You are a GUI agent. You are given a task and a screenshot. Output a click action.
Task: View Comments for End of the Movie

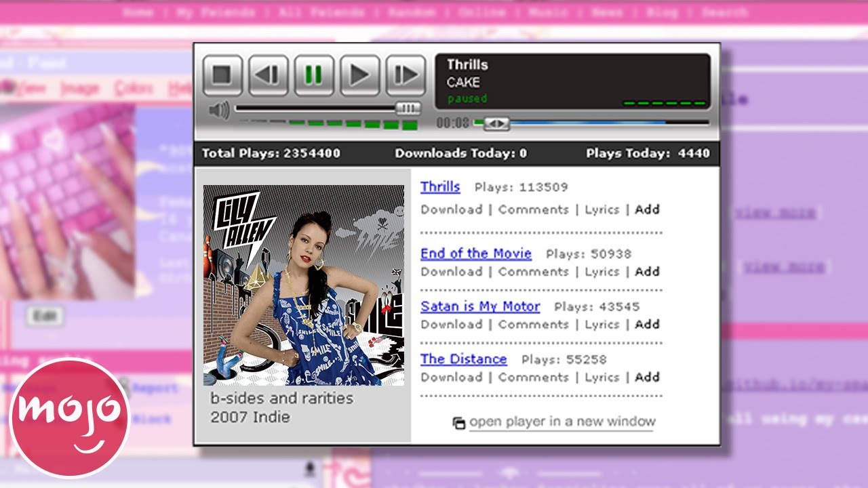(534, 272)
